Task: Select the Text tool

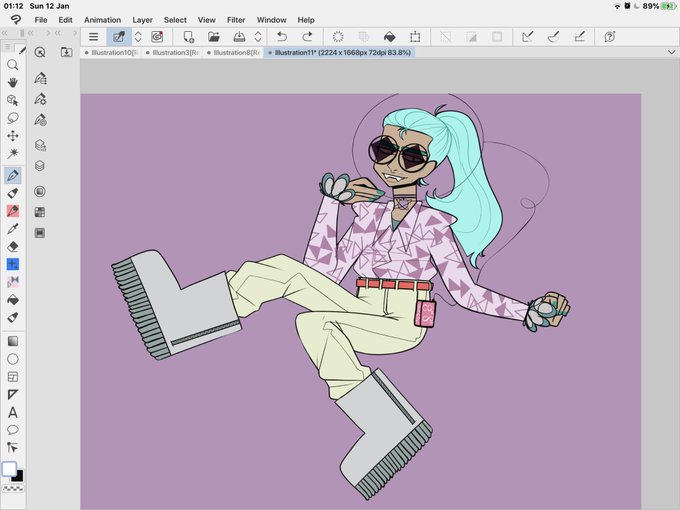Action: point(13,412)
